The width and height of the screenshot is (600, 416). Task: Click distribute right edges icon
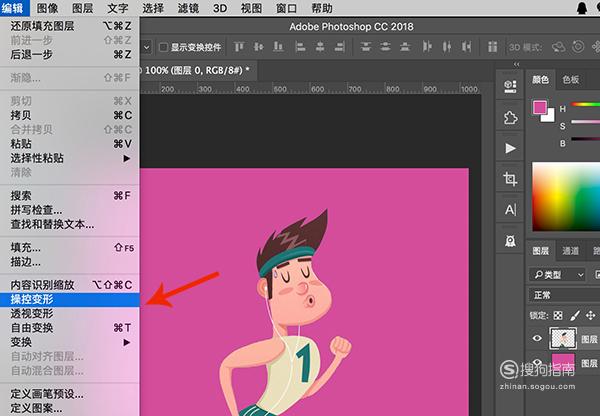point(466,47)
